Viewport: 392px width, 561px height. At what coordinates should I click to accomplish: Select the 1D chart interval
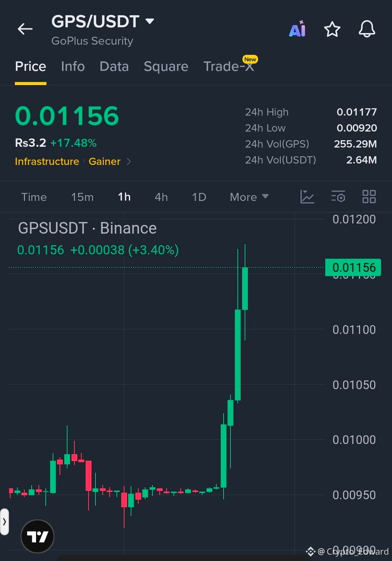(x=199, y=197)
